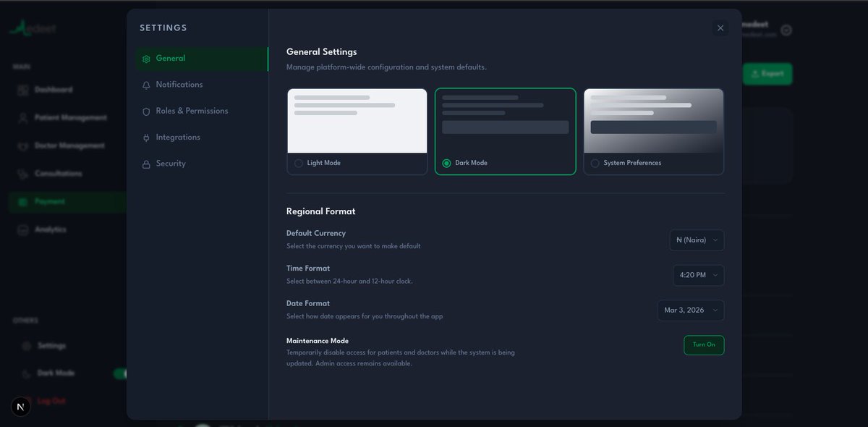The height and width of the screenshot is (427, 868).
Task: Click the System Preferences preview thumbnail
Action: [654, 121]
